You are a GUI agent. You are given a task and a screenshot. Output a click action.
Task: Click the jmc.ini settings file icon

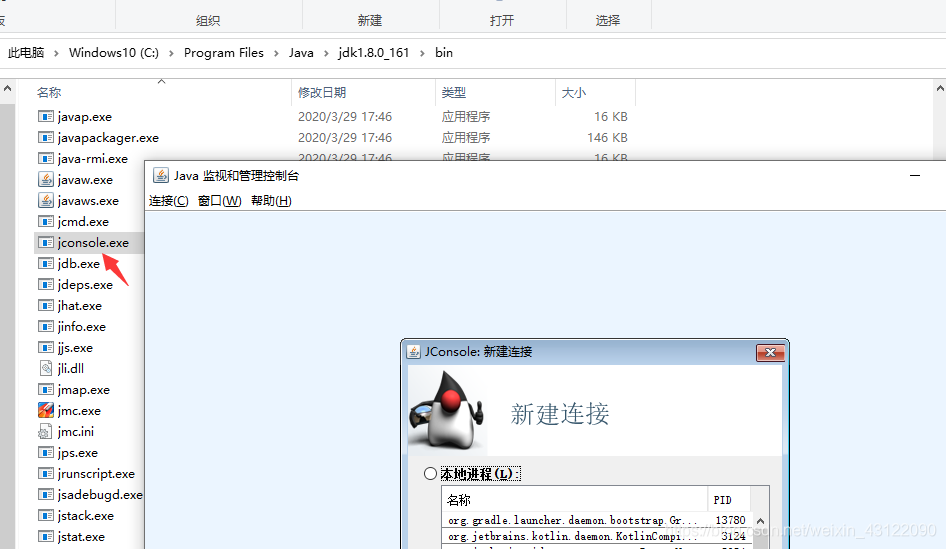point(45,431)
